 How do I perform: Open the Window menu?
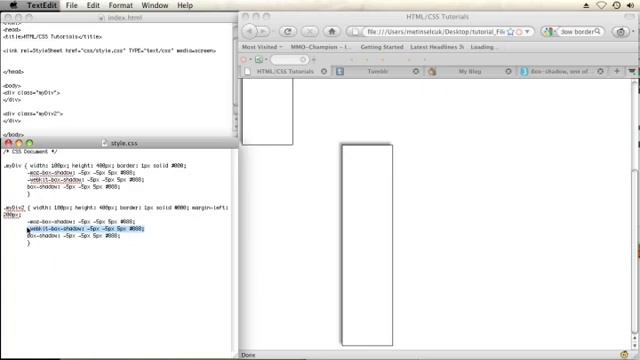pyautogui.click(x=155, y=5)
